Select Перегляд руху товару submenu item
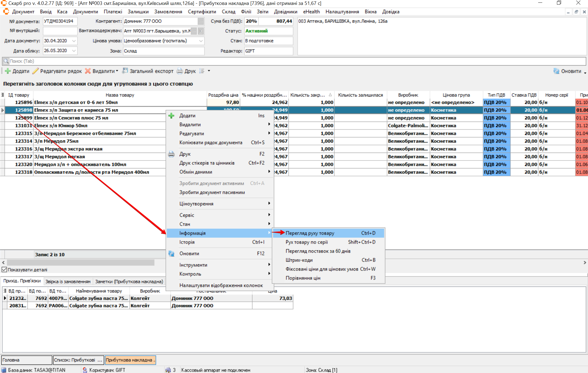 [x=310, y=233]
